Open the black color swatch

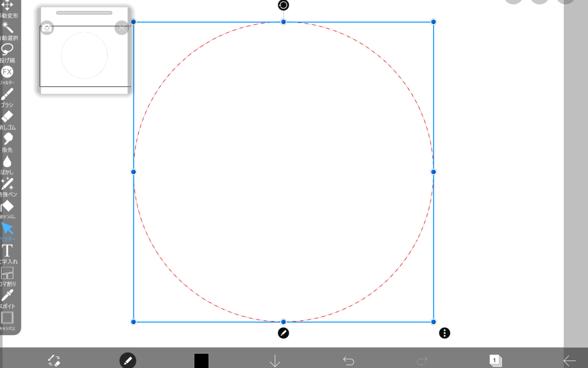[x=201, y=361]
